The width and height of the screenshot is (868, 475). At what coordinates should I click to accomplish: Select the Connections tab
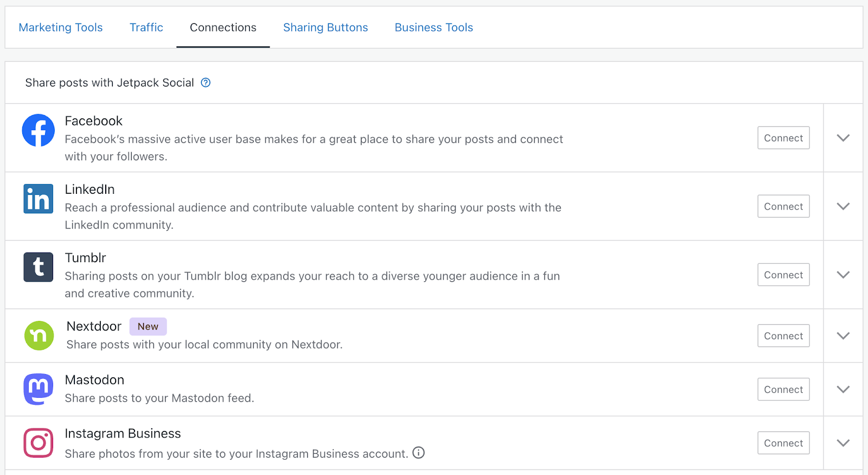[x=223, y=27]
